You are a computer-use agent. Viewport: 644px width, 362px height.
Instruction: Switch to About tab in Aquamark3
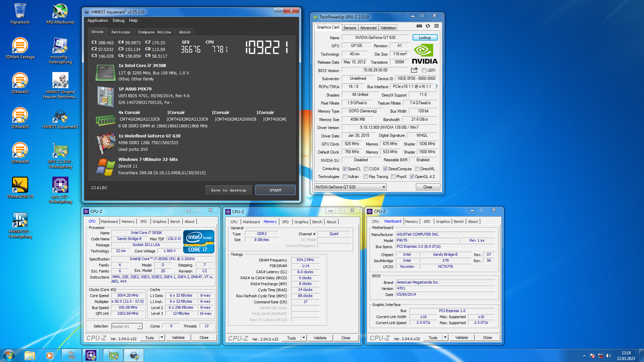[x=184, y=32]
